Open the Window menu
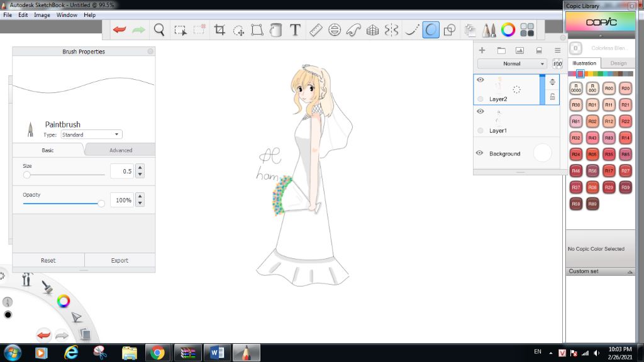The width and height of the screenshot is (644, 362). (67, 15)
